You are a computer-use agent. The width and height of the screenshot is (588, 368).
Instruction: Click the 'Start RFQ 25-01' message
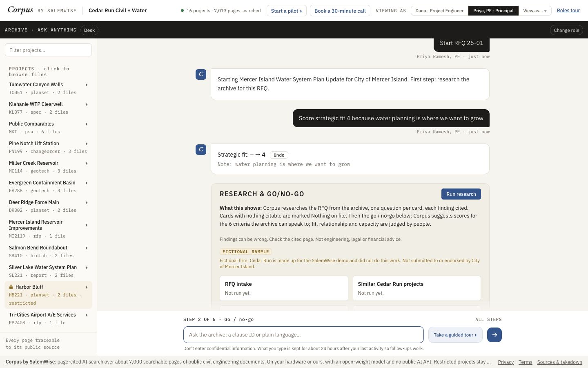click(x=461, y=43)
